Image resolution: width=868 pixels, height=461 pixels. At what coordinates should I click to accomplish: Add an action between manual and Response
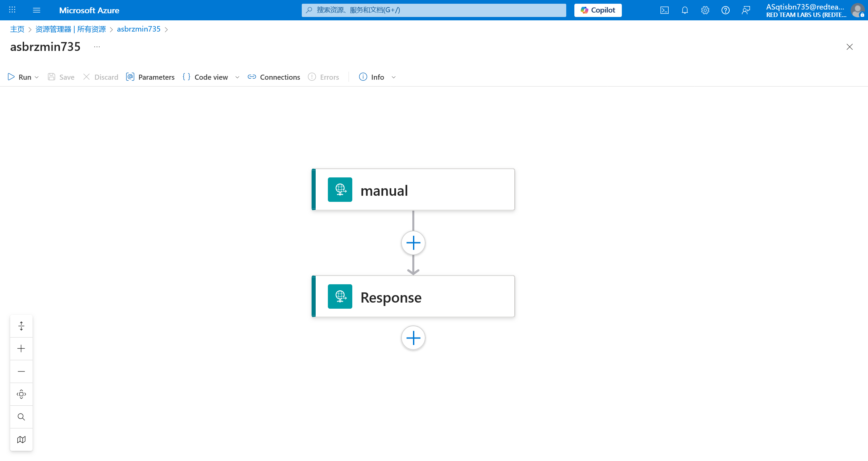pos(413,243)
